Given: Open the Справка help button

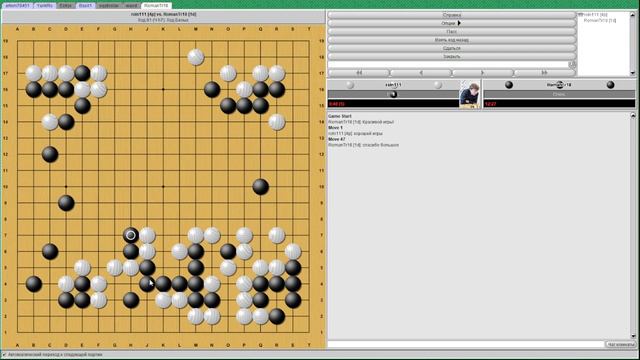Looking at the screenshot, I should coord(452,15).
